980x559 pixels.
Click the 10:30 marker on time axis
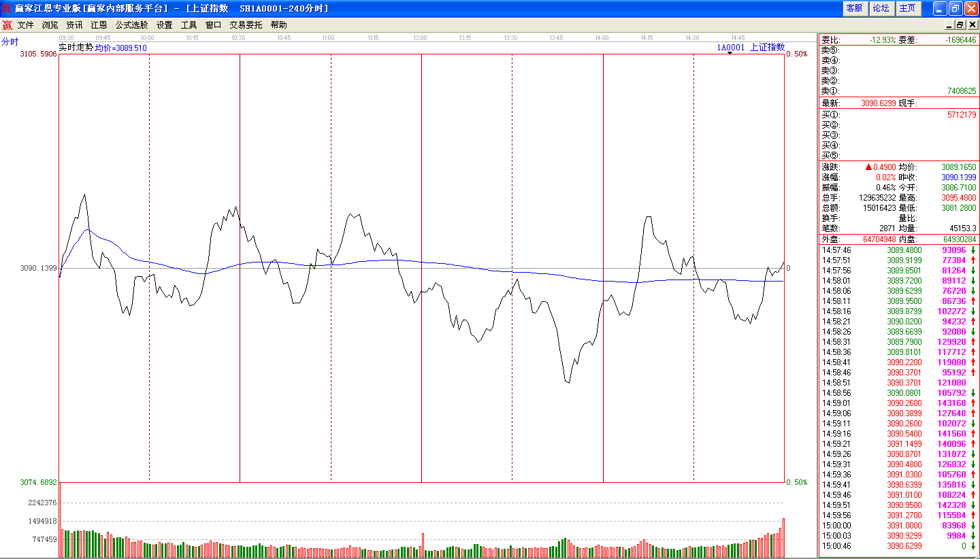[238, 38]
